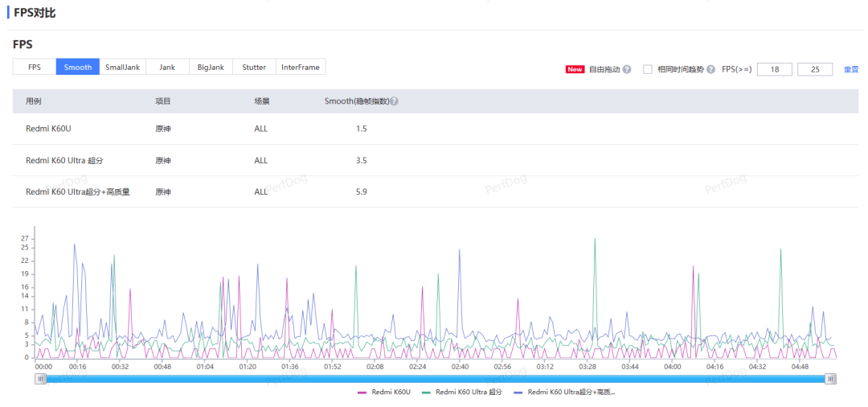Click help icon next to 自由拖动

(627, 69)
